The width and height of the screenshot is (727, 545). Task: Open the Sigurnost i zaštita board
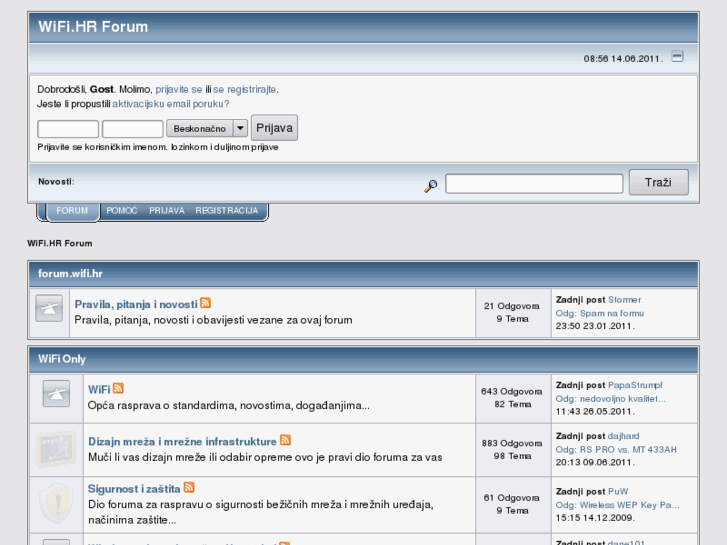[x=134, y=489]
